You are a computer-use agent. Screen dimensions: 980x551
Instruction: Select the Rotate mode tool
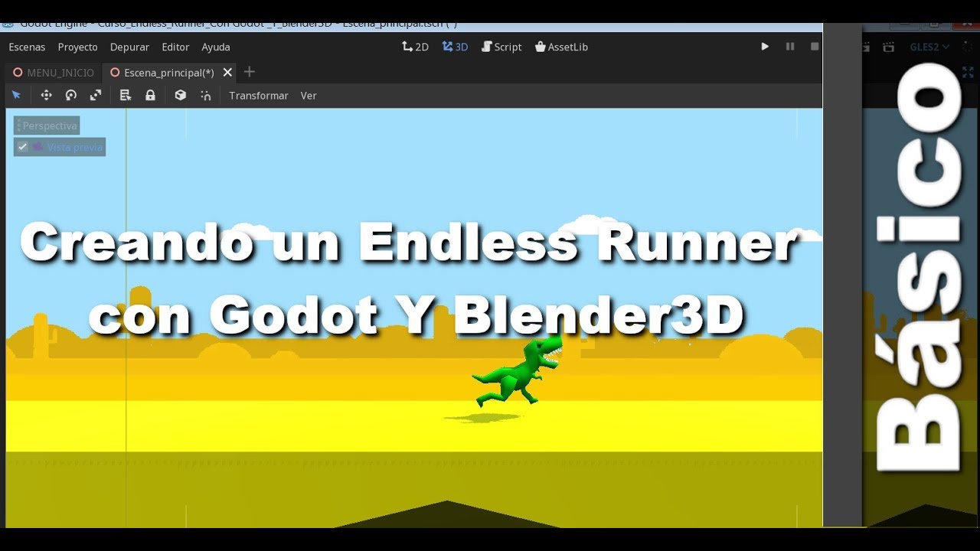click(71, 95)
